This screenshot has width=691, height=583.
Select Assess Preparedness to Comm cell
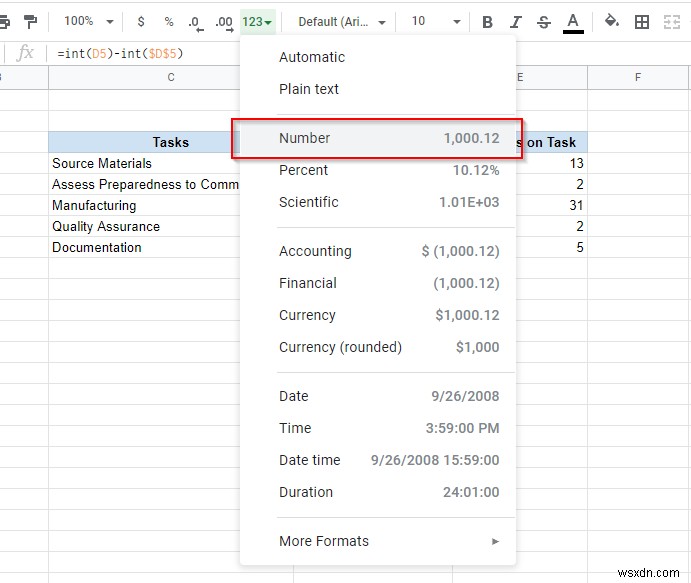(x=145, y=184)
